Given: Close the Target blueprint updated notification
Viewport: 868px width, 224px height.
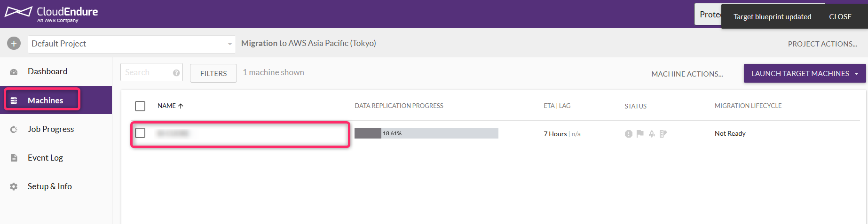Looking at the screenshot, I should 840,16.
